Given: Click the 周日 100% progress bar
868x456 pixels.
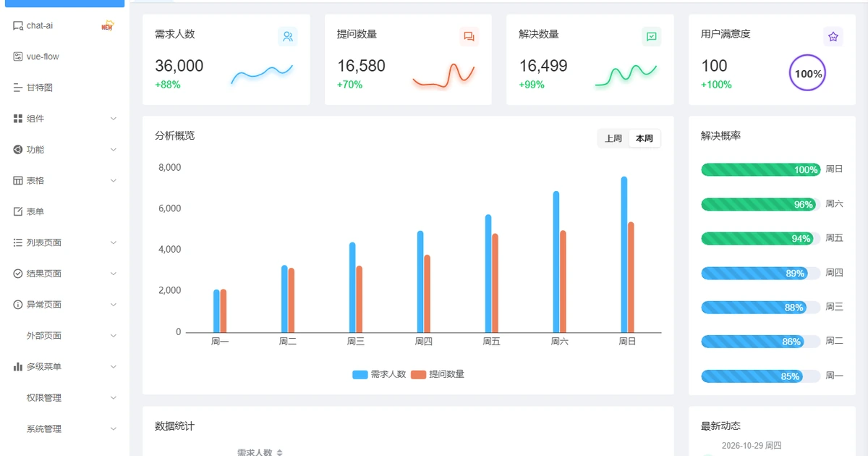Looking at the screenshot, I should (x=761, y=169).
